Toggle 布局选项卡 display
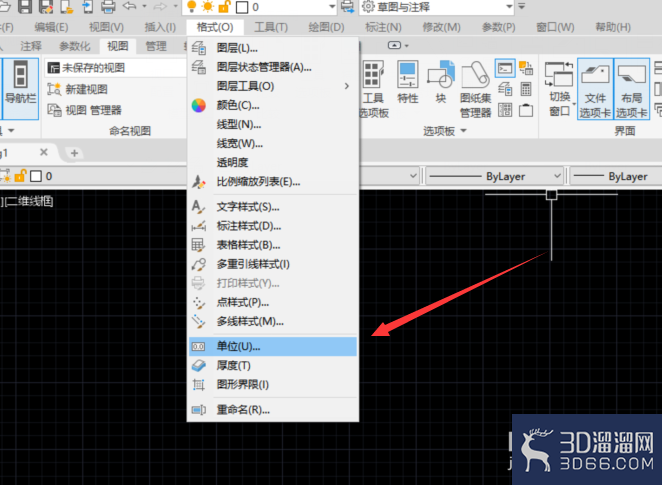Screen dimensions: 662x485 click(x=632, y=89)
